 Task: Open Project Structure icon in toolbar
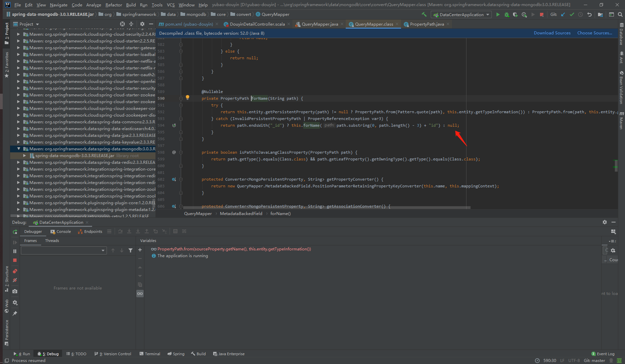click(600, 14)
